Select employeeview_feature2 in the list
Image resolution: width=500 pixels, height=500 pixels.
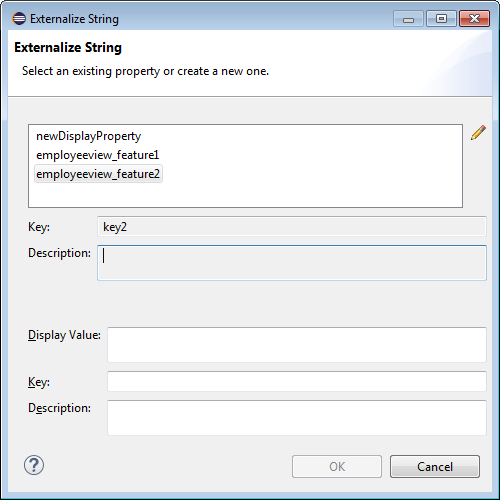(x=98, y=174)
